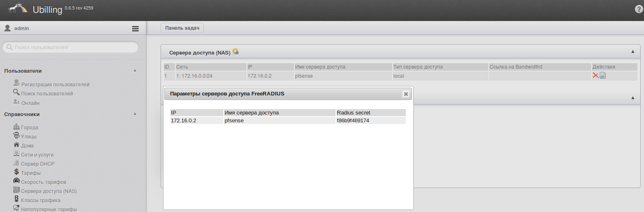Collapse the Справочники sidebar section
644x212 pixels.
pyautogui.click(x=135, y=114)
